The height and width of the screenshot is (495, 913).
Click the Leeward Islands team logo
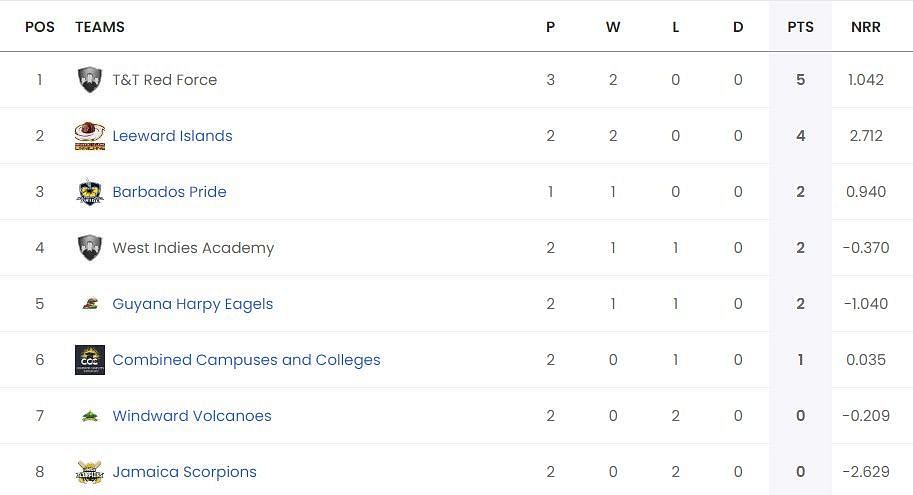pos(90,136)
